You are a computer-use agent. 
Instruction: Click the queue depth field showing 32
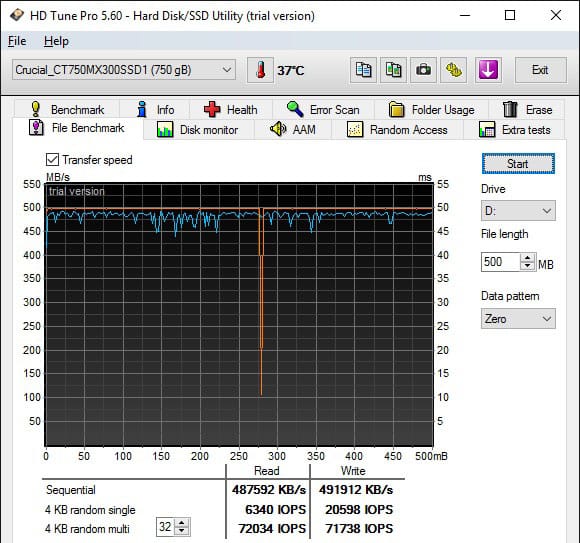coord(165,527)
